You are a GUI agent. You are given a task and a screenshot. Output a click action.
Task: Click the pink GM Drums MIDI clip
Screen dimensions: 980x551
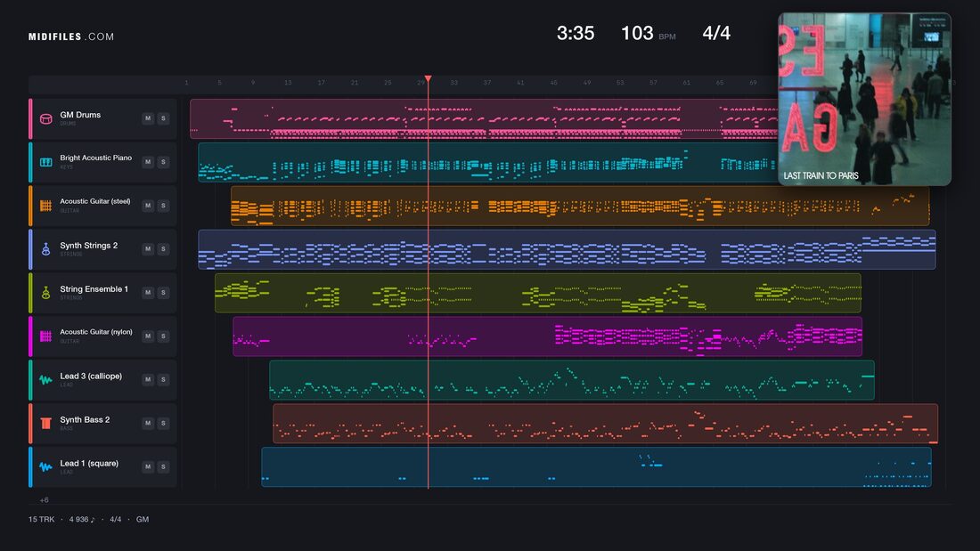(484, 118)
